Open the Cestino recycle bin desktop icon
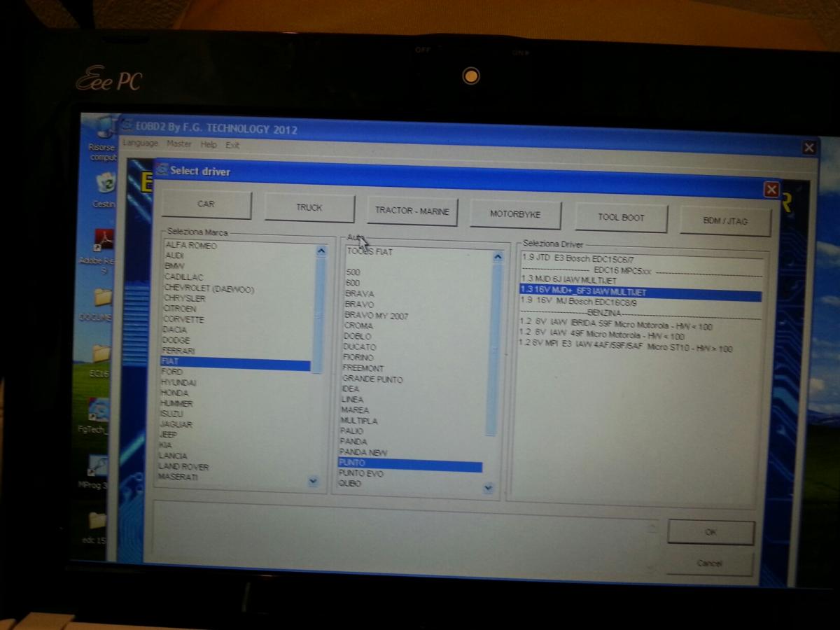The height and width of the screenshot is (630, 840). point(105,189)
